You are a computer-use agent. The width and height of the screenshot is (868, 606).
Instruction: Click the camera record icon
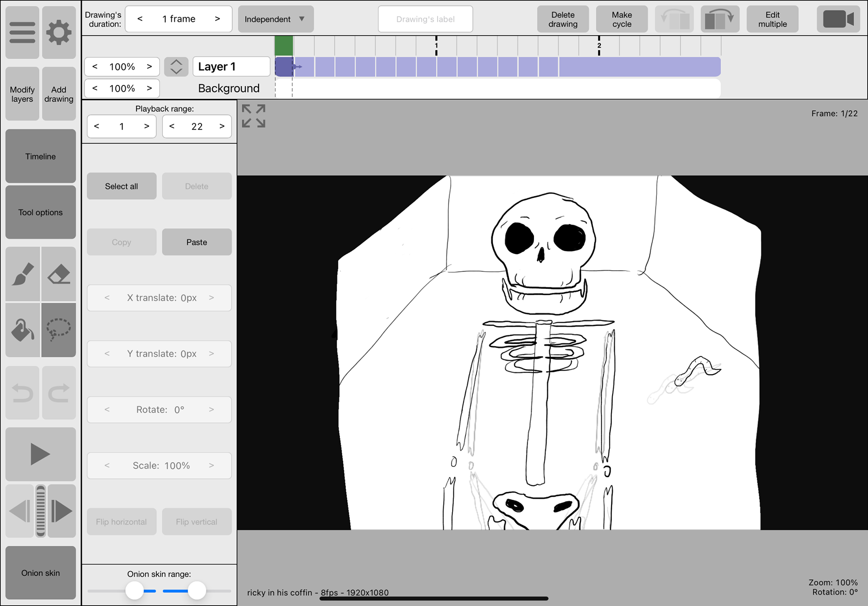tap(838, 19)
